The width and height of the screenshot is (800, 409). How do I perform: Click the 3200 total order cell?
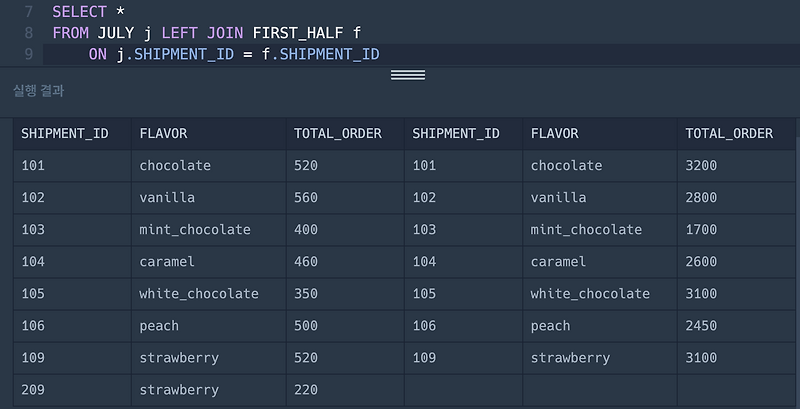tap(701, 165)
